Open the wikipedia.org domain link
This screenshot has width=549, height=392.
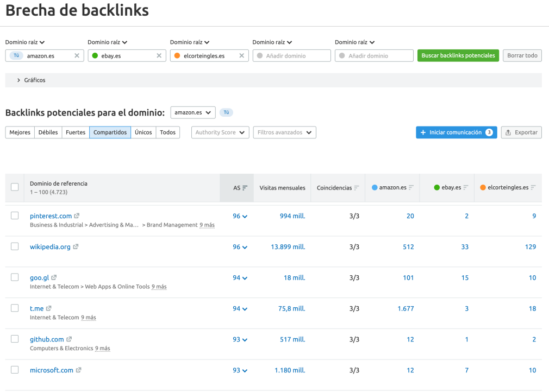point(50,246)
